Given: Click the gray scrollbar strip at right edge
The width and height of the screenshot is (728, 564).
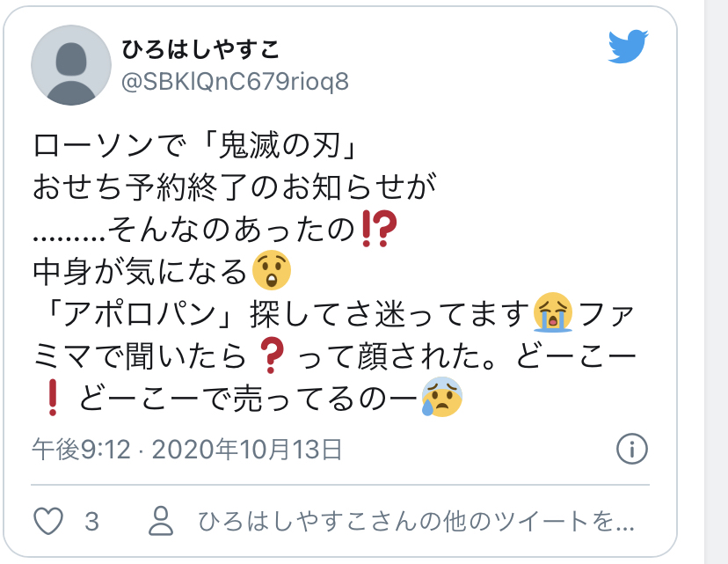Looking at the screenshot, I should point(716,282).
